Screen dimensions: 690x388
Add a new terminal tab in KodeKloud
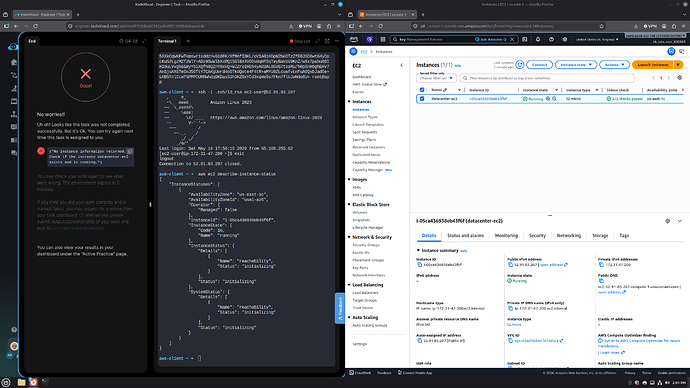(x=188, y=41)
